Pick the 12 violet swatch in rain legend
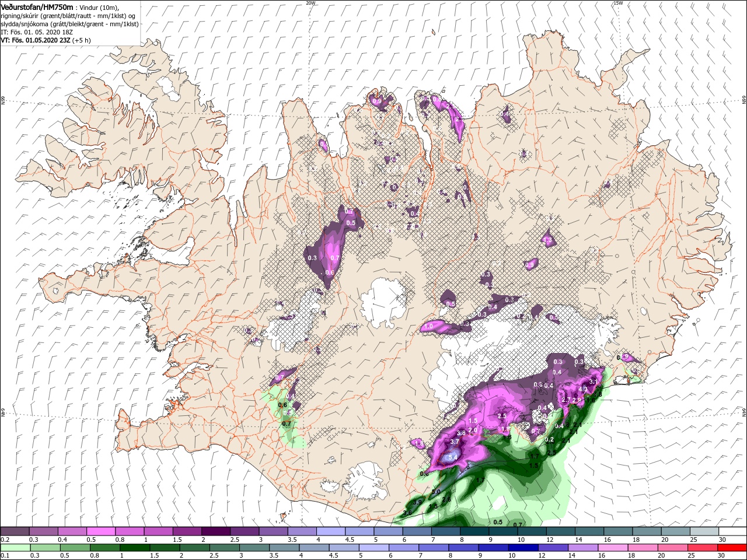Image resolution: width=747 pixels, height=560 pixels. point(552,548)
